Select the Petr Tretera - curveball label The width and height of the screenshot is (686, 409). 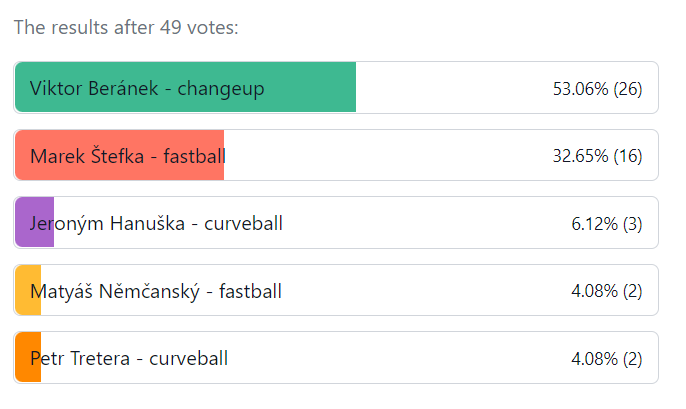[129, 358]
